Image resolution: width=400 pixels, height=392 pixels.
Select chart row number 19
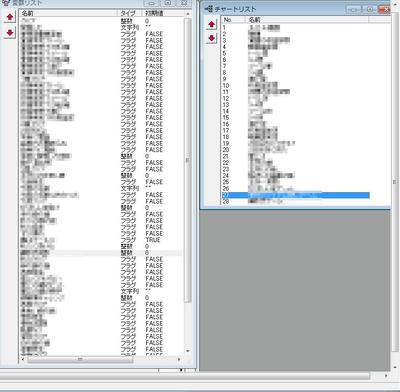295,143
